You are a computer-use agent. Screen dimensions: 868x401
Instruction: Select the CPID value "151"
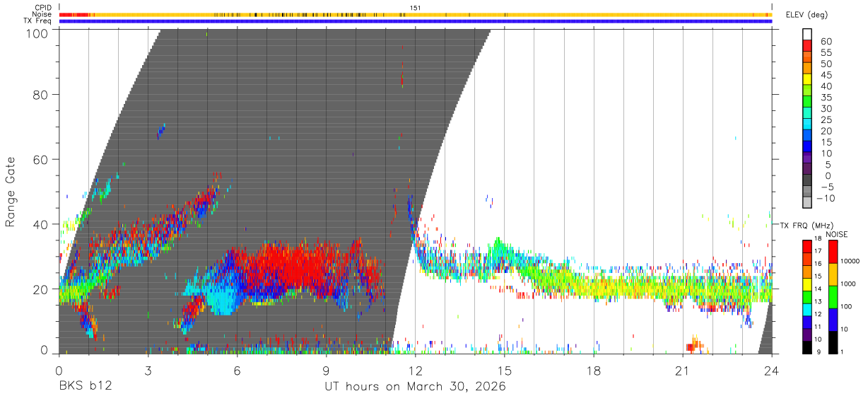[416, 8]
